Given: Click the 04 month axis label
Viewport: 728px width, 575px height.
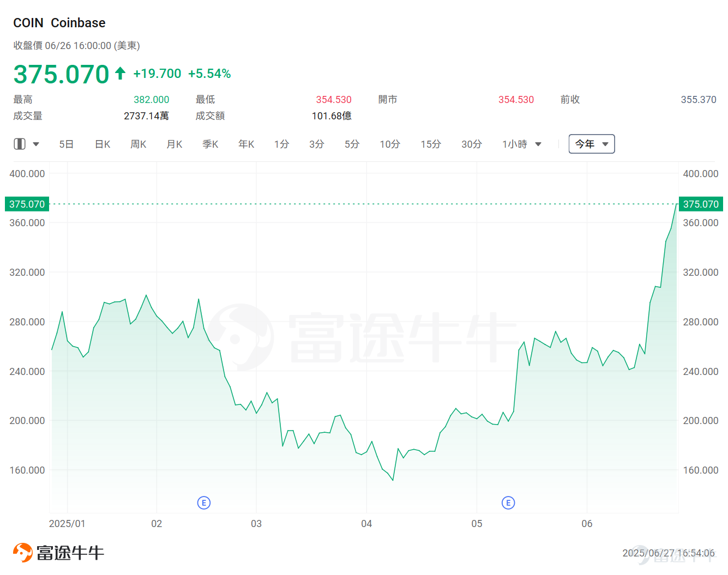Looking at the screenshot, I should (366, 524).
